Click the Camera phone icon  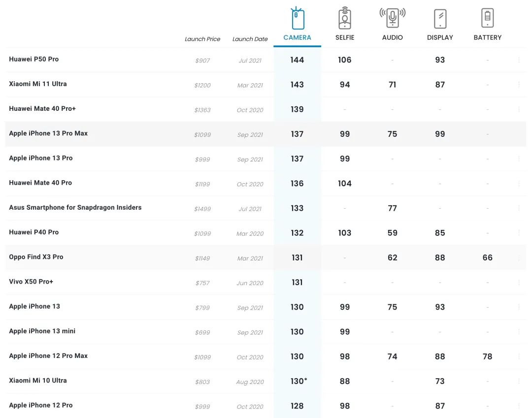coord(297,19)
